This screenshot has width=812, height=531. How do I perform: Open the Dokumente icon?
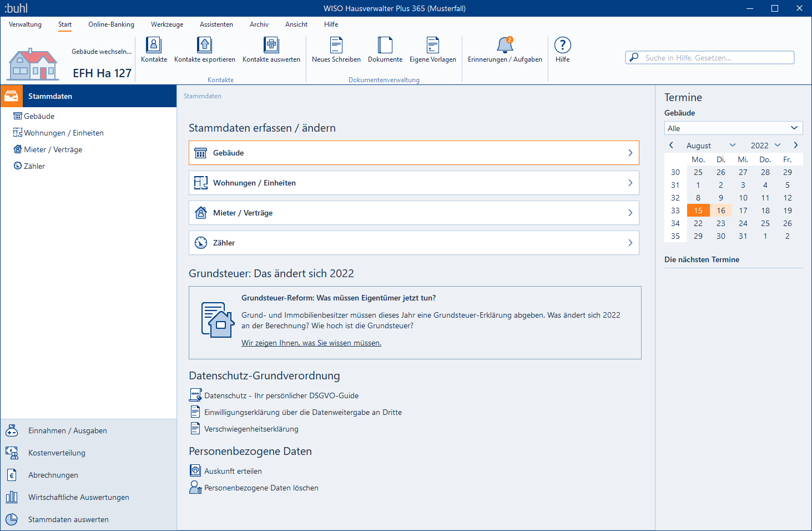385,45
